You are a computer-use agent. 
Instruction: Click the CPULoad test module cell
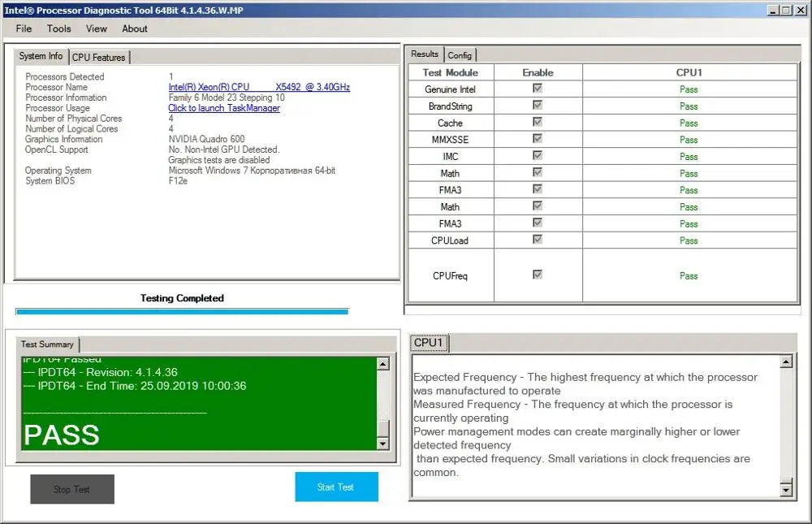[x=451, y=240]
